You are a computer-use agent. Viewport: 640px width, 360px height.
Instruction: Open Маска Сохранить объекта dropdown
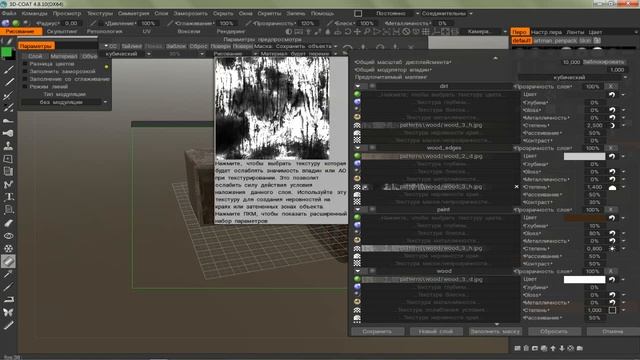[x=296, y=46]
